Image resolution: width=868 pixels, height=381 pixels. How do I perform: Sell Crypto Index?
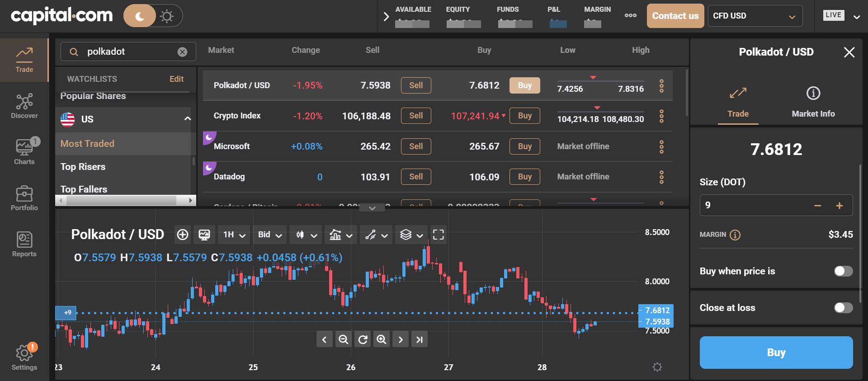pos(416,116)
